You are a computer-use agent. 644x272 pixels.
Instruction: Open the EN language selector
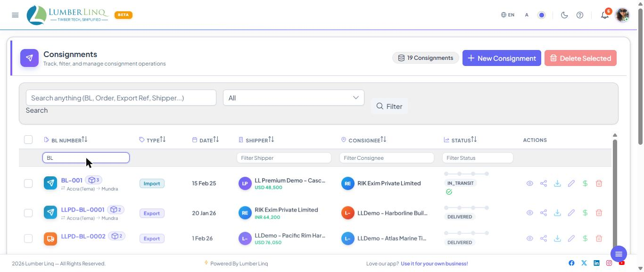click(x=508, y=15)
